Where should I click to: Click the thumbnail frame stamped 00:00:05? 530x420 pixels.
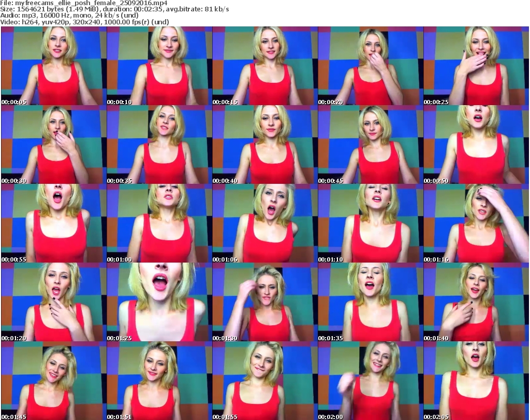pos(53,66)
